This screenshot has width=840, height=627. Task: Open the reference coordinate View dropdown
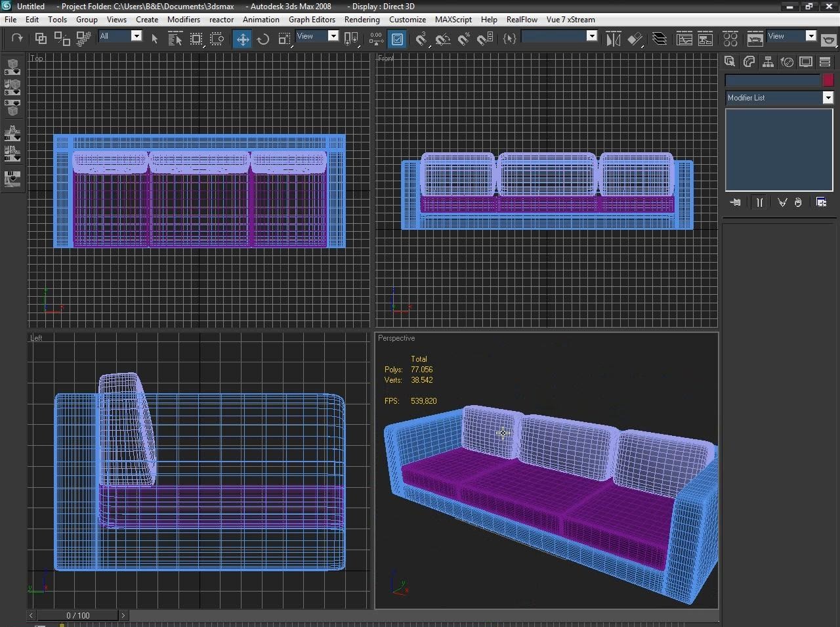[x=333, y=36]
